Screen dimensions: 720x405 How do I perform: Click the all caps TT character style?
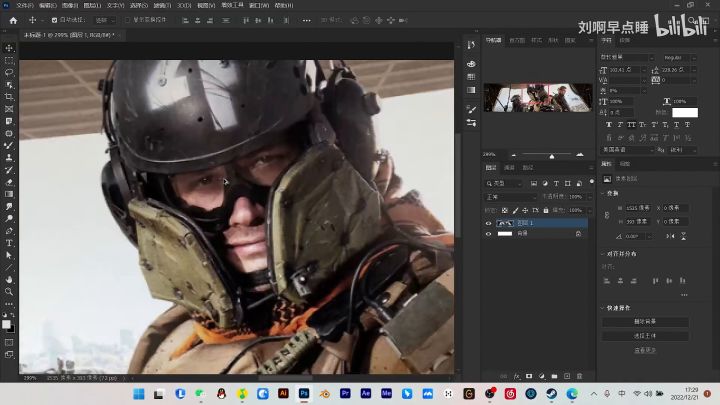pos(631,125)
